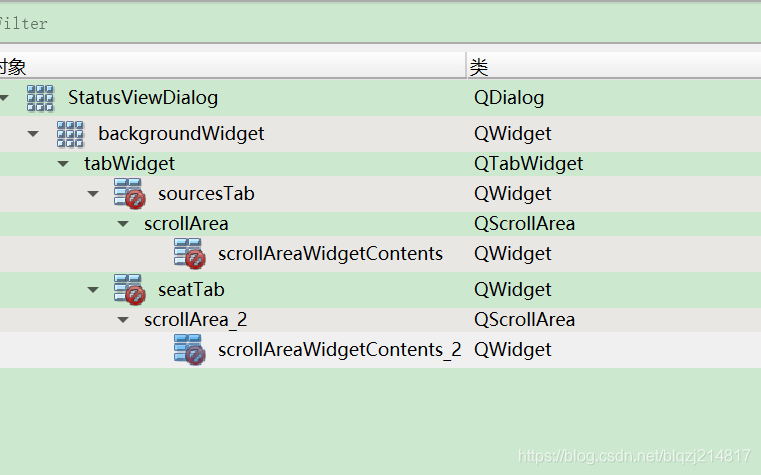Collapse the tabWidget tree node
The image size is (761, 475).
pos(63,164)
